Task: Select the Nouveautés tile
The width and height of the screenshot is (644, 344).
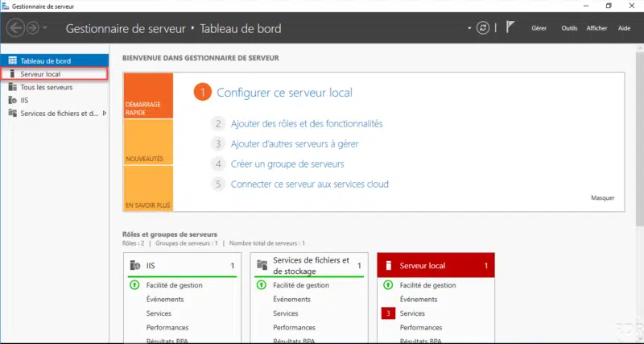Action: click(148, 143)
